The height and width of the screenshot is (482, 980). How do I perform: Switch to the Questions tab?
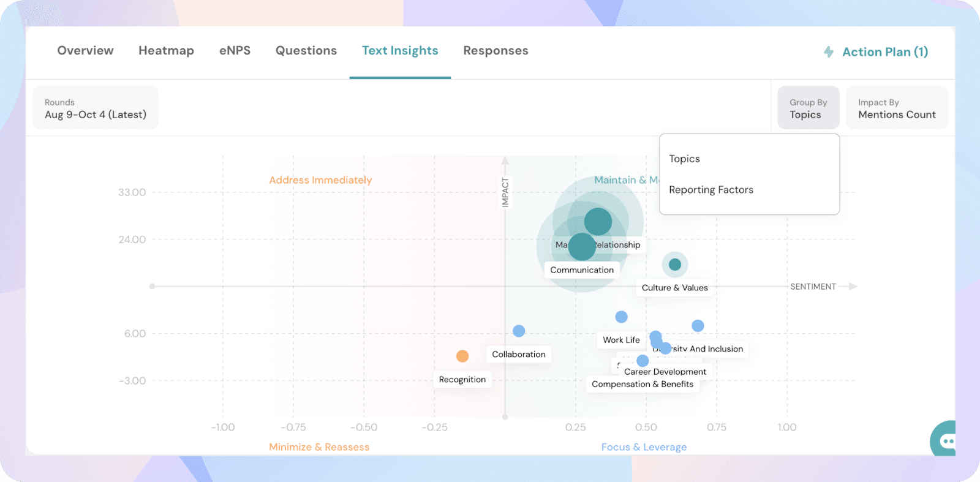pyautogui.click(x=306, y=51)
